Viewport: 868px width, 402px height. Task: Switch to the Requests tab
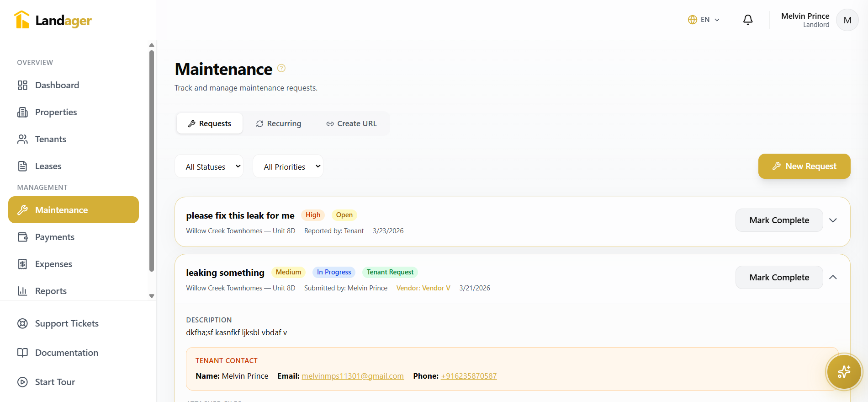coord(210,123)
